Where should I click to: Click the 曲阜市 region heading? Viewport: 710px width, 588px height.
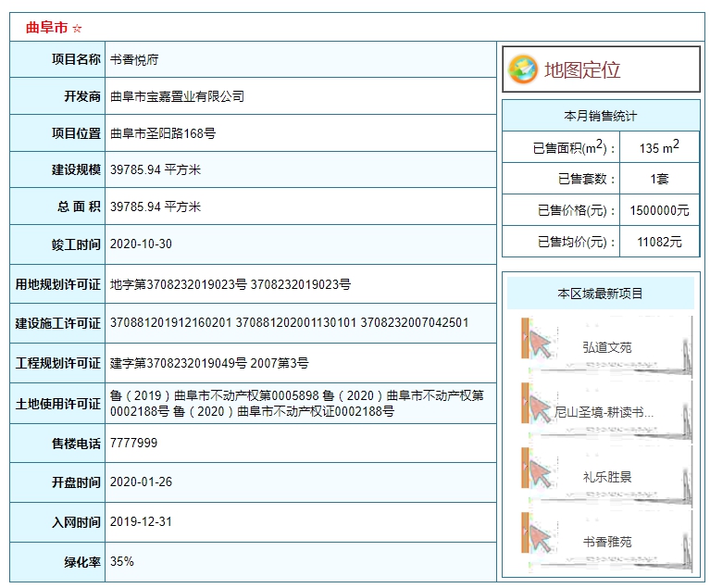(46, 28)
